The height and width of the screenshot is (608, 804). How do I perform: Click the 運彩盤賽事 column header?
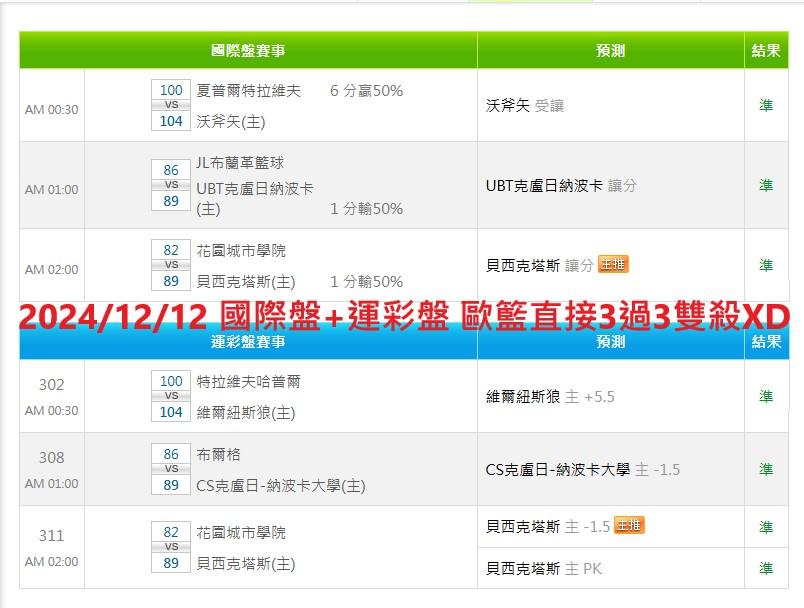pyautogui.click(x=248, y=342)
